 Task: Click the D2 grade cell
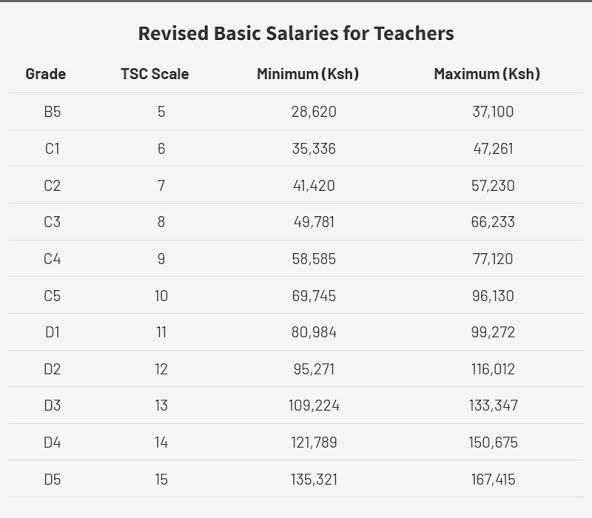[x=52, y=369]
